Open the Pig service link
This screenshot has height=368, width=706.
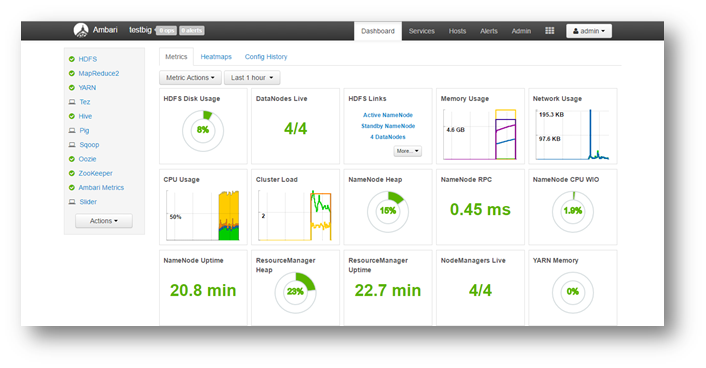point(84,130)
